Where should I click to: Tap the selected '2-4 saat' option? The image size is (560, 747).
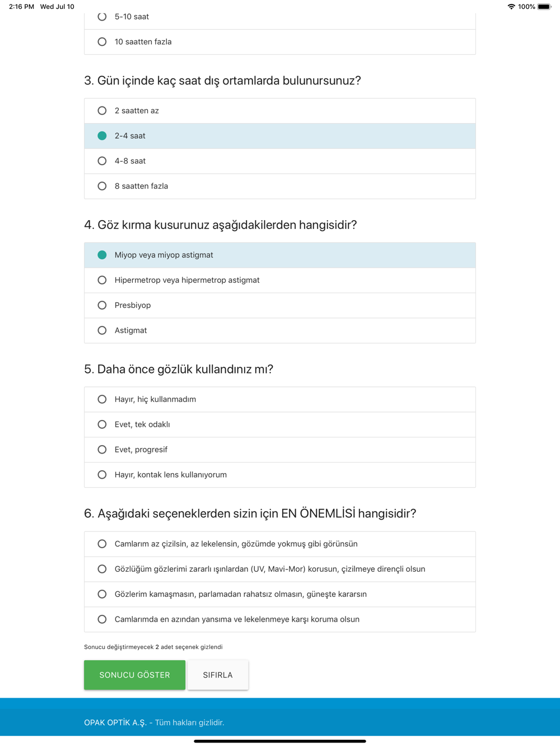(x=102, y=136)
